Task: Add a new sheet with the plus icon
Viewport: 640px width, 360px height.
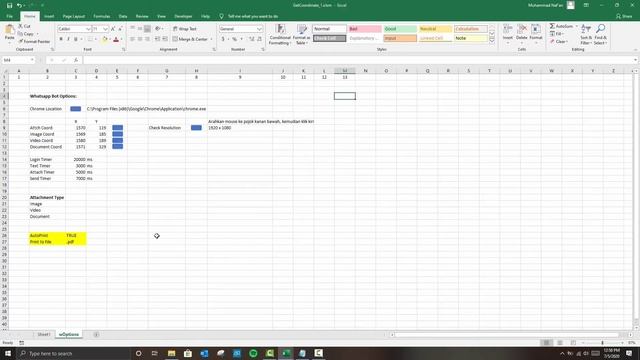Action: [x=96, y=335]
